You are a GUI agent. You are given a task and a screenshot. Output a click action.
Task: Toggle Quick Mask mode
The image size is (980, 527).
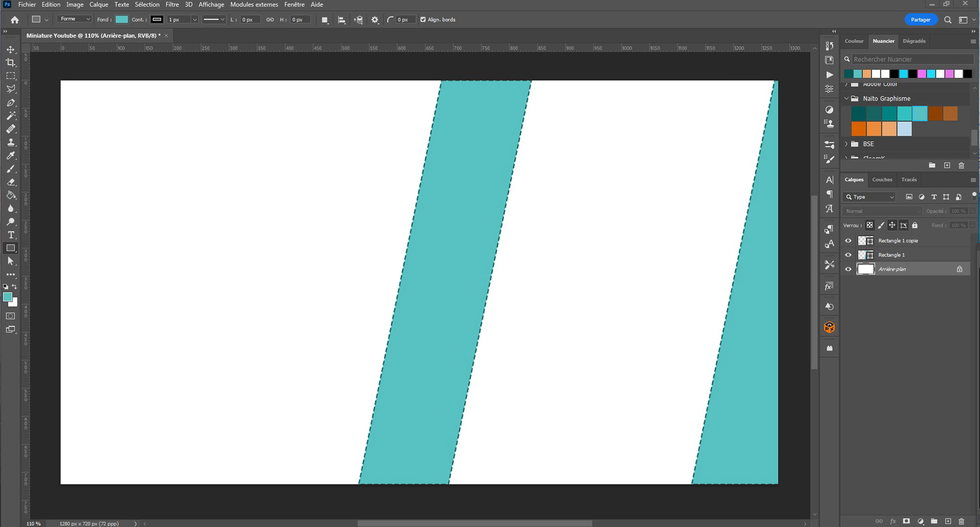click(11, 316)
